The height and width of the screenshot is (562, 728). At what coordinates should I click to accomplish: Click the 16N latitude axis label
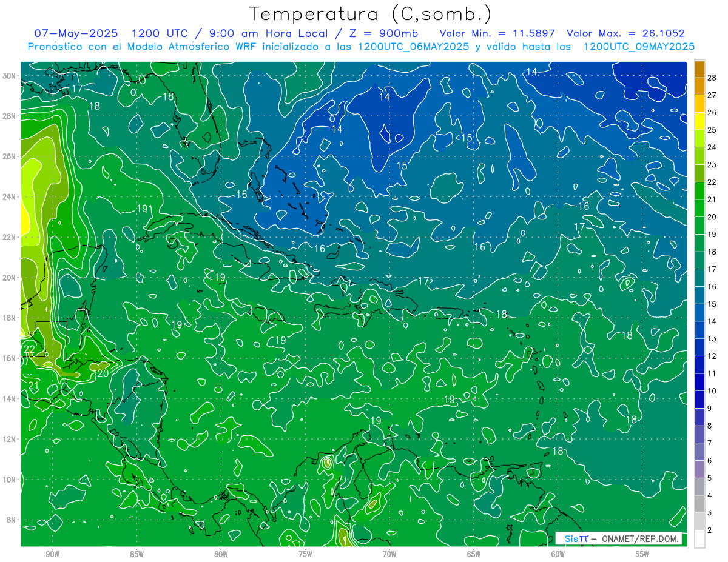pos(10,358)
